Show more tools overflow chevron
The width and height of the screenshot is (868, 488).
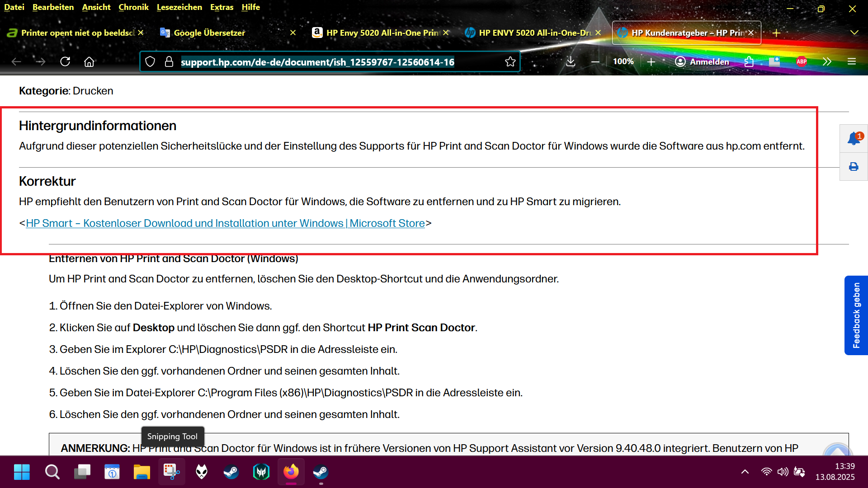coord(827,61)
